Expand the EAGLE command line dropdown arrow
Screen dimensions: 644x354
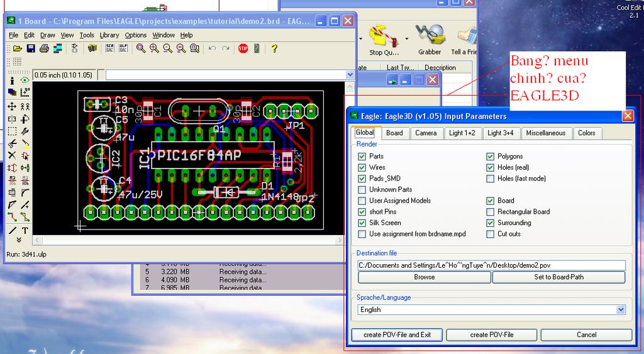pos(350,75)
